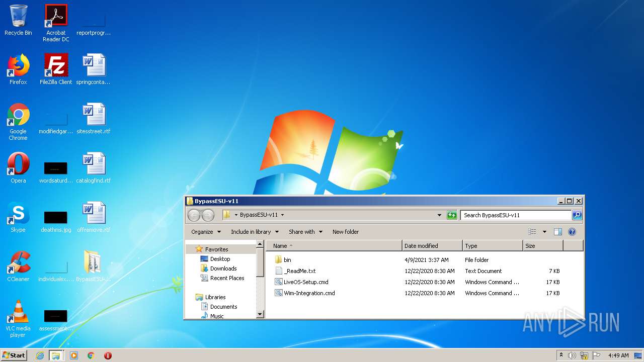Open Include in library dropdown

point(255,232)
